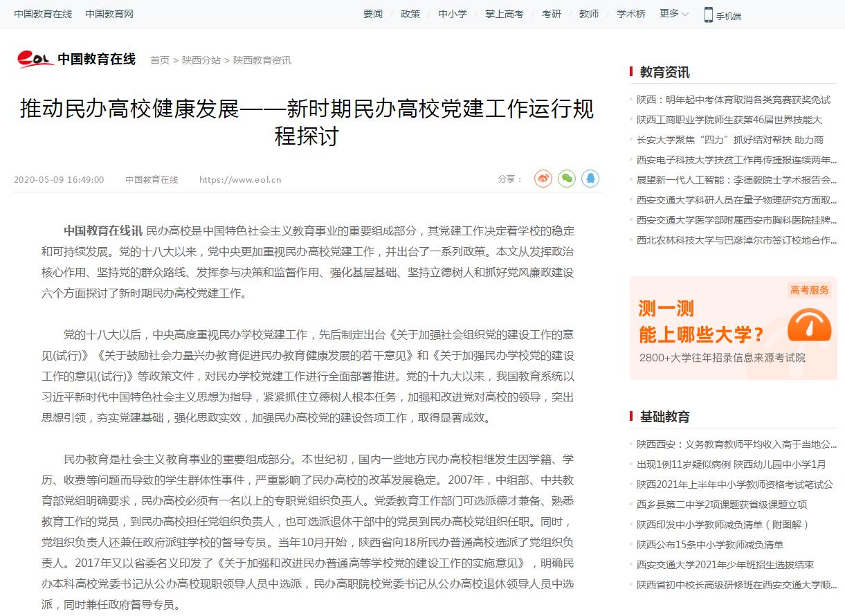Open the EOL 中国教育在线 logo
This screenshot has height=616, width=845.
[76, 60]
